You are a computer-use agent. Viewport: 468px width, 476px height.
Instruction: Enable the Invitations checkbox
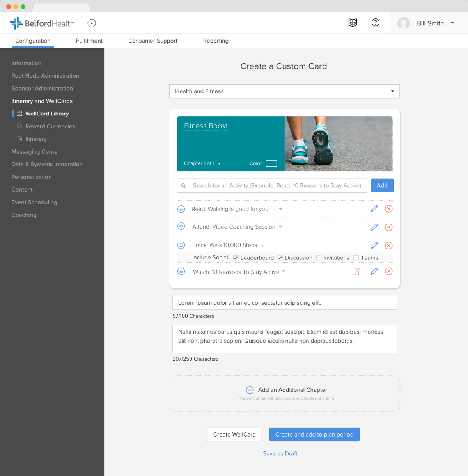click(319, 258)
